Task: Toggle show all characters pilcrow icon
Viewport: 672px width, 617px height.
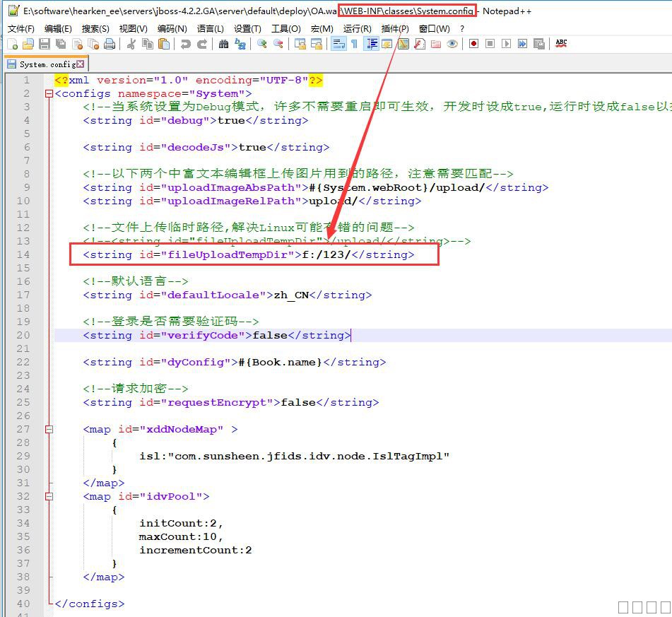Action: click(x=354, y=44)
